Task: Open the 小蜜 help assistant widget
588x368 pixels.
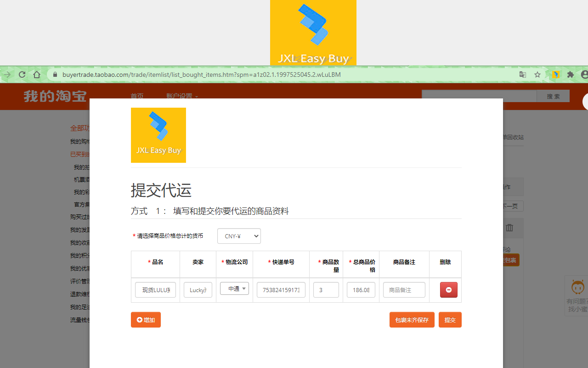Action: pyautogui.click(x=577, y=296)
